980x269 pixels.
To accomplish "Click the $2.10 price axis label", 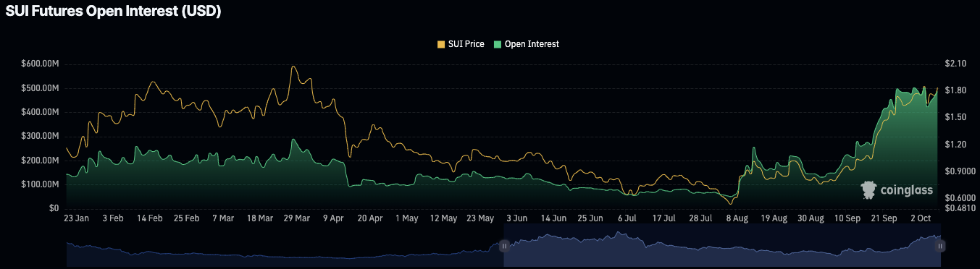I will point(957,64).
